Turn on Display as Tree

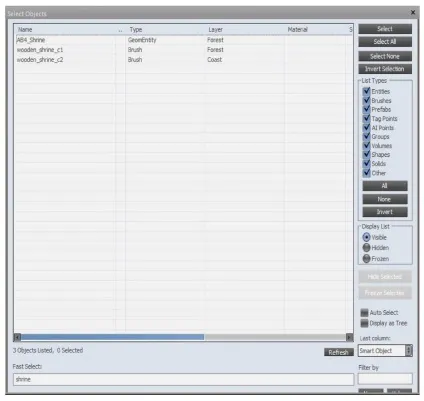tap(364, 323)
